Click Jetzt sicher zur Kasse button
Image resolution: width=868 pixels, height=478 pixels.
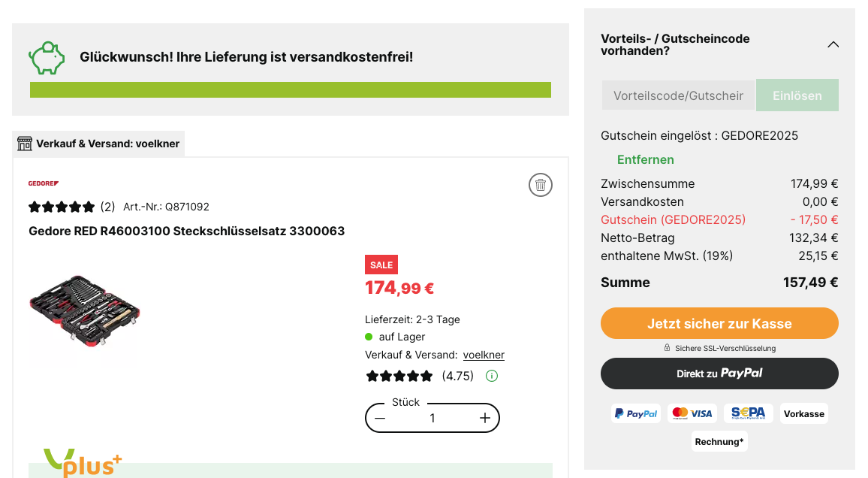[x=719, y=323]
